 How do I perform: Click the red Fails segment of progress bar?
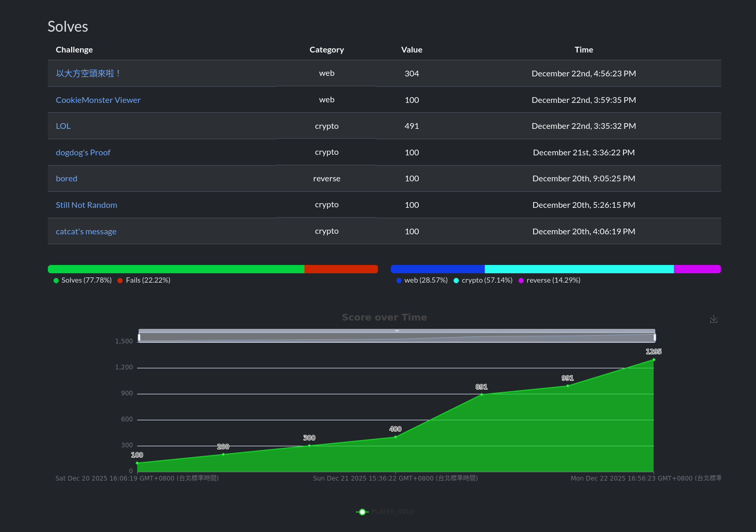click(x=341, y=269)
